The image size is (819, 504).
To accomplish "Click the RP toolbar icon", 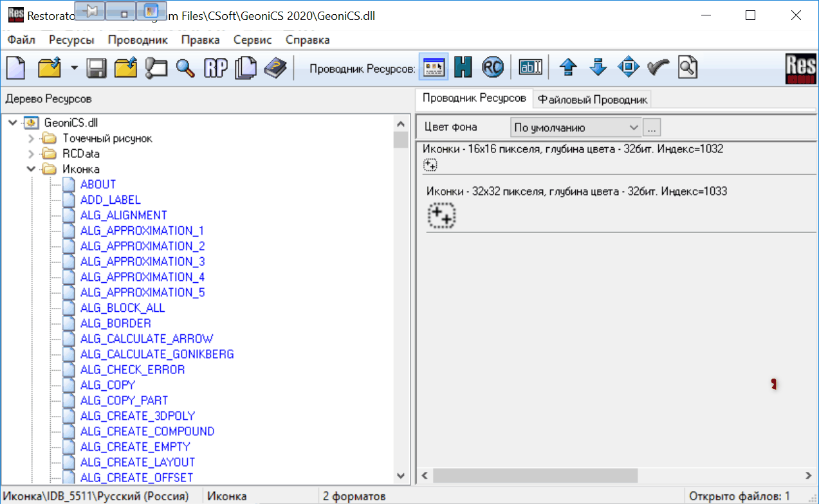I will pos(216,67).
